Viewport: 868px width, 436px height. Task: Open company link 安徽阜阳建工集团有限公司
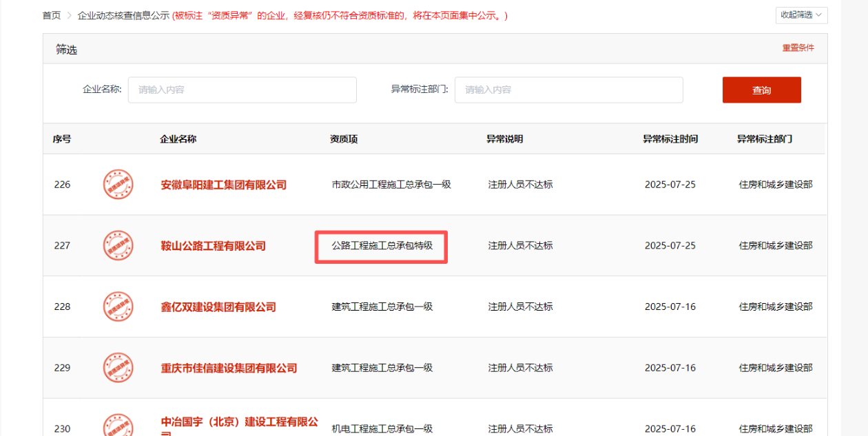pyautogui.click(x=223, y=185)
